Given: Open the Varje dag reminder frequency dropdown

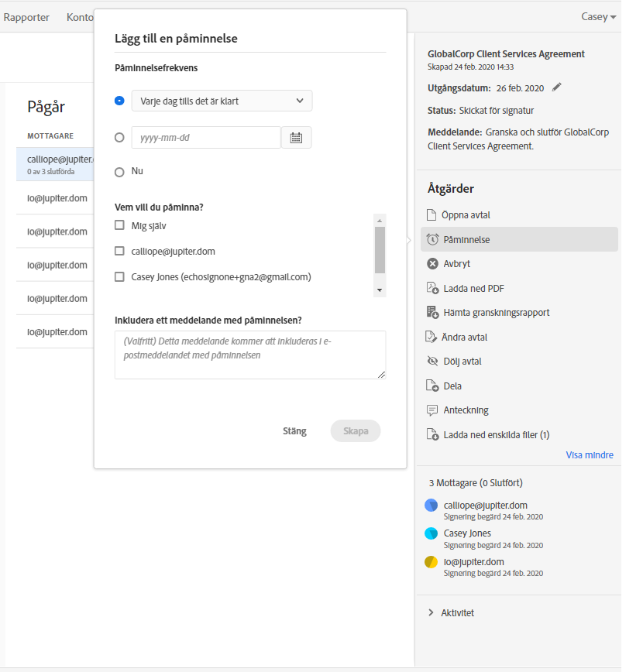Looking at the screenshot, I should click(222, 101).
